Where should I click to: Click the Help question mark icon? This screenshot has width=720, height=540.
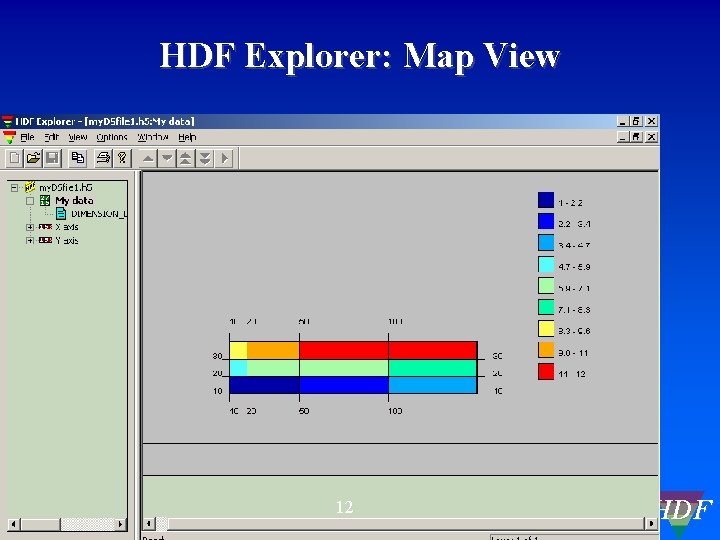click(x=122, y=158)
